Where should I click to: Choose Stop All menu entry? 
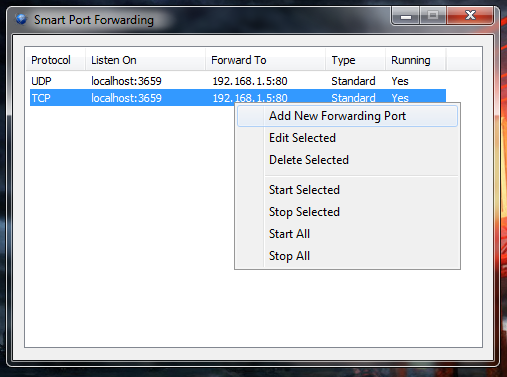pos(347,256)
